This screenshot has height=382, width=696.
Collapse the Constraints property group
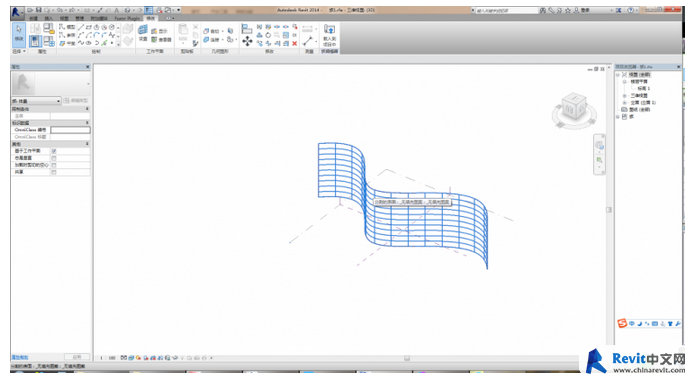(87, 109)
